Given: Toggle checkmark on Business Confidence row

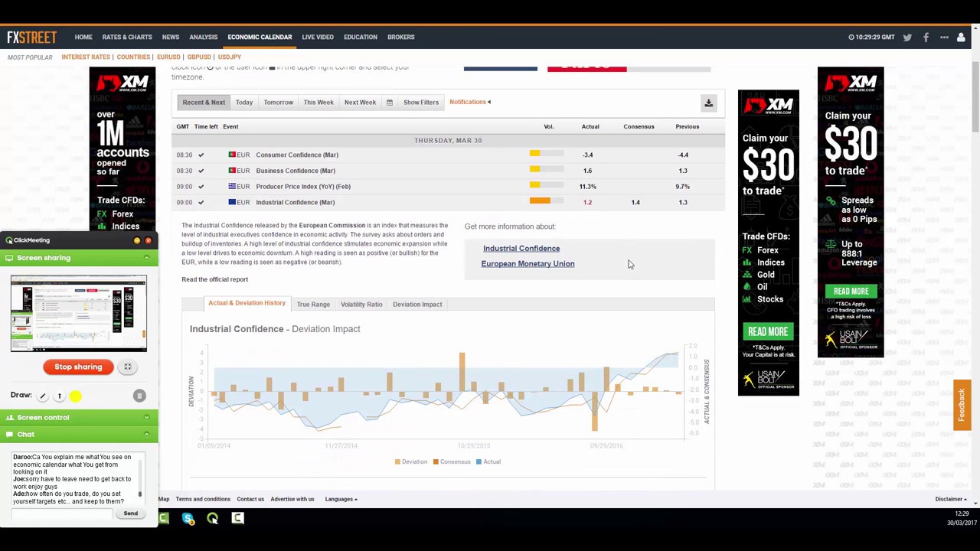Looking at the screenshot, I should tap(201, 171).
